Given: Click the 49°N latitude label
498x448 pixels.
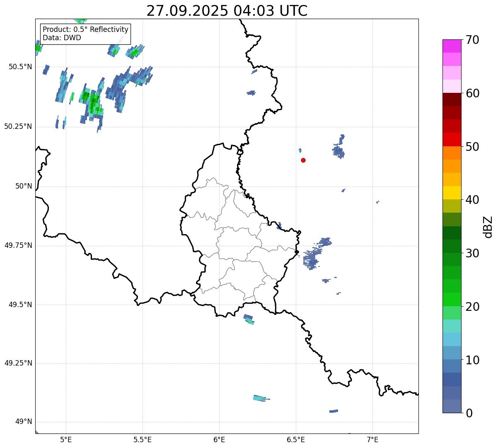Looking at the screenshot, I should pyautogui.click(x=24, y=422).
